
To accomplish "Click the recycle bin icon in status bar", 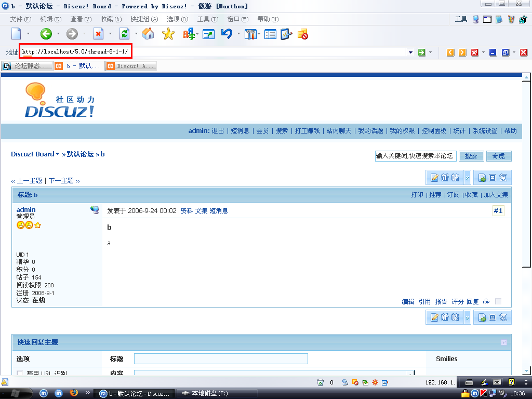I will click(x=320, y=382).
